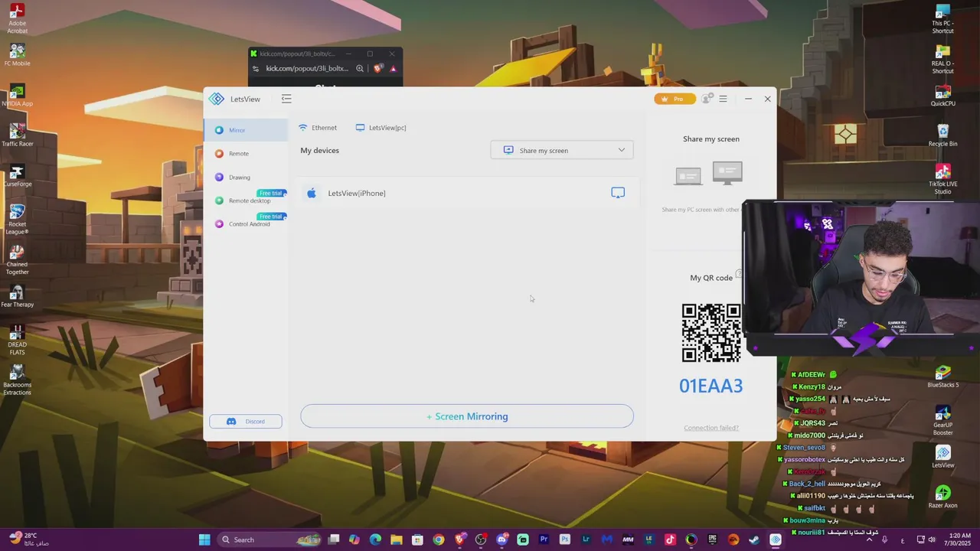The image size is (980, 551).
Task: Open Rocket League desktop icon
Action: [x=17, y=219]
